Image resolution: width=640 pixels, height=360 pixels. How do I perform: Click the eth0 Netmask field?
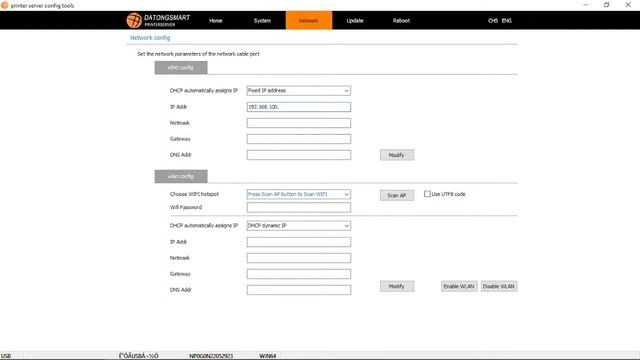(x=299, y=123)
